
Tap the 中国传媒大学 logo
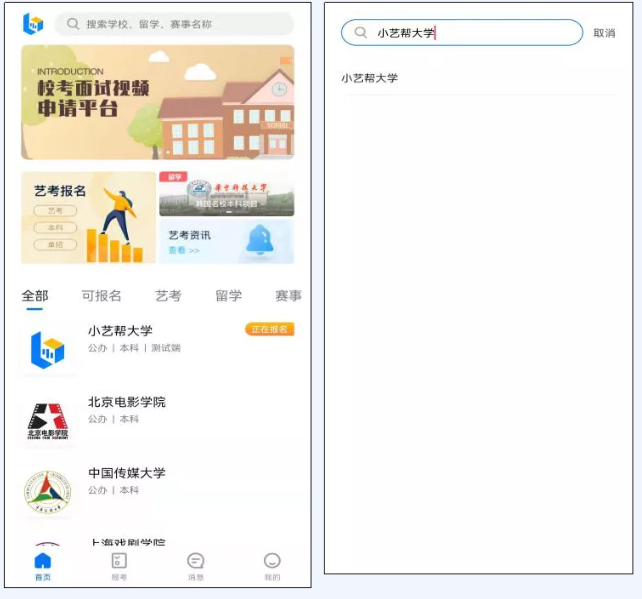pyautogui.click(x=48, y=492)
